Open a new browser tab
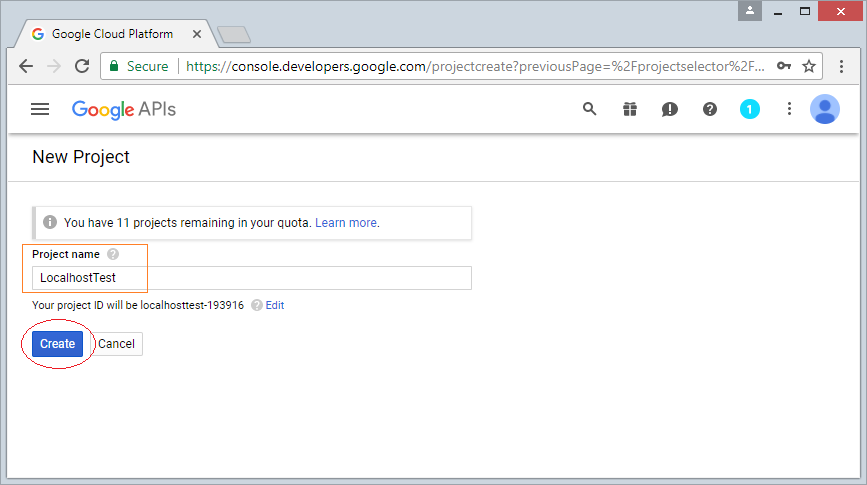The height and width of the screenshot is (485, 867). [234, 35]
